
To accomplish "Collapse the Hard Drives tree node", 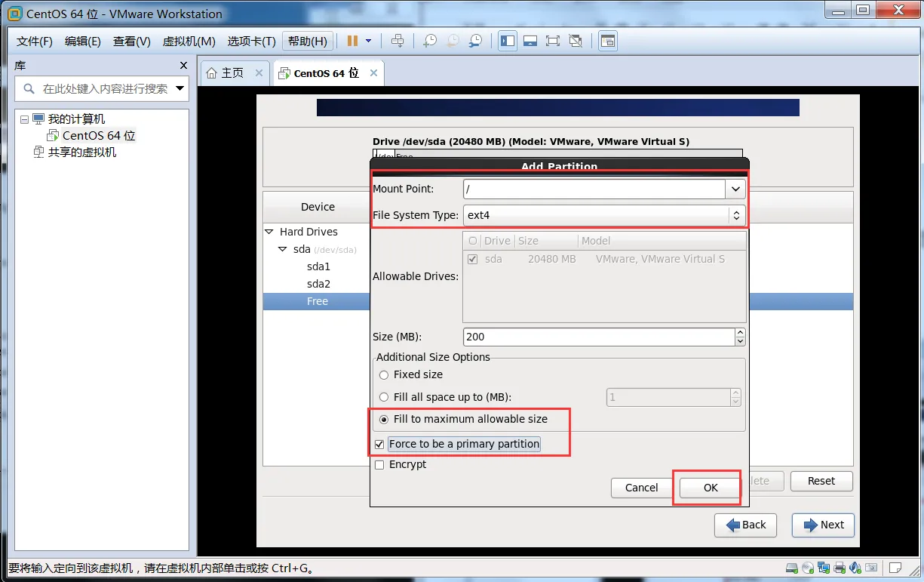I will pyautogui.click(x=269, y=232).
